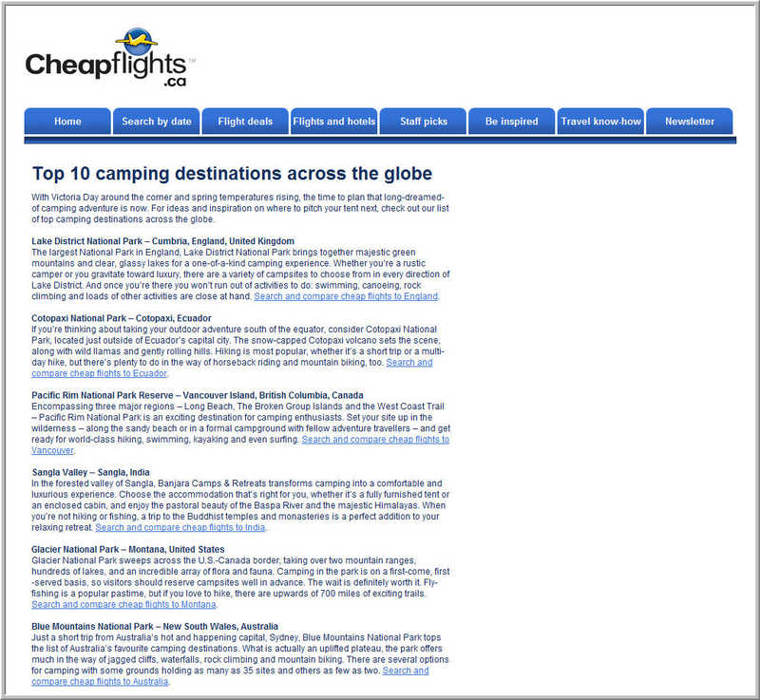Go to the Flight deals tab
Screen dimensions: 760x700
click(245, 122)
